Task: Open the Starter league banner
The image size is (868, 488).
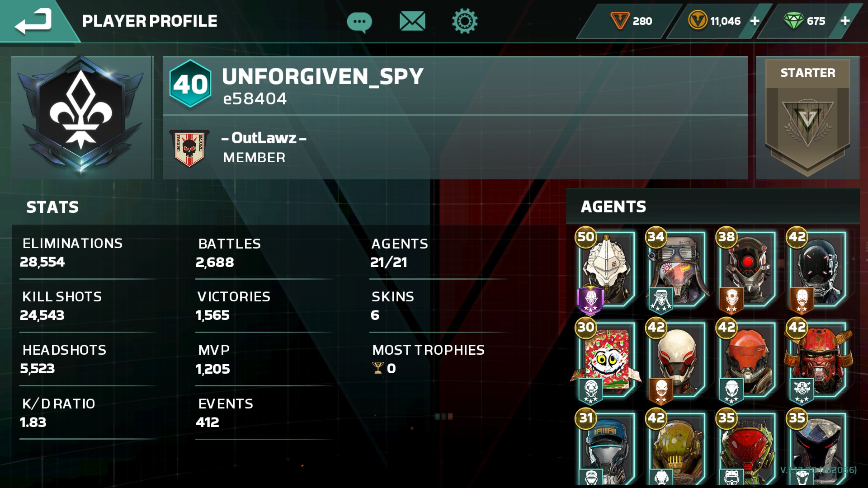Action: point(808,117)
